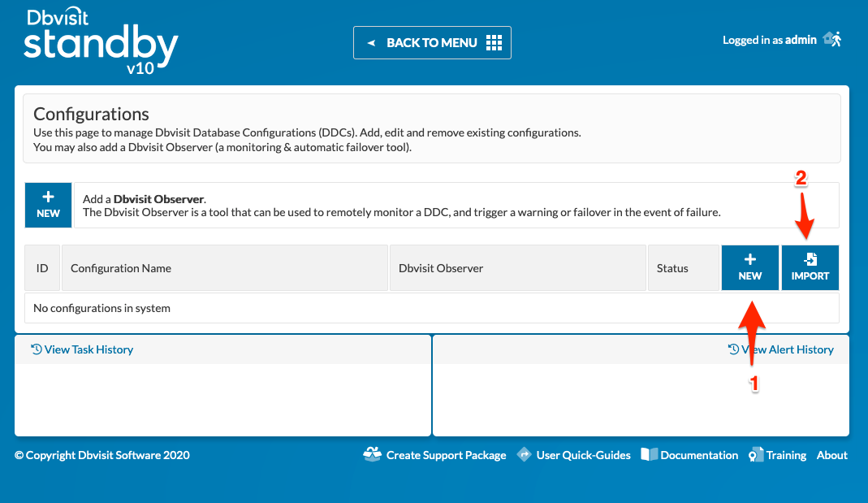Click the Create Support Package toolbox icon
868x503 pixels.
pyautogui.click(x=373, y=455)
